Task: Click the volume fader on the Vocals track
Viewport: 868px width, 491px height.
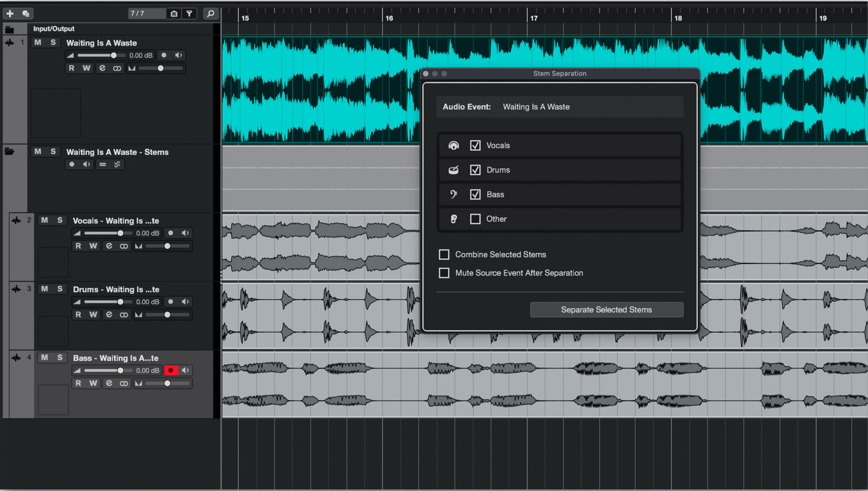Action: [x=120, y=233]
